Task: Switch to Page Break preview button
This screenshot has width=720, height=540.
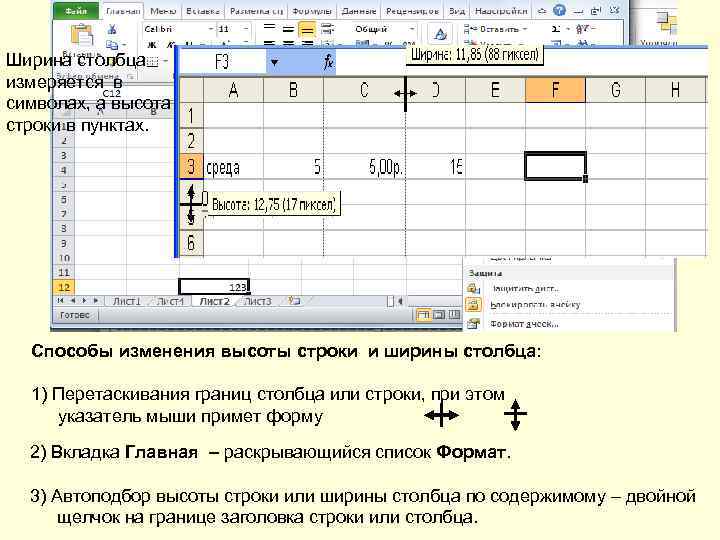Action: [x=454, y=315]
